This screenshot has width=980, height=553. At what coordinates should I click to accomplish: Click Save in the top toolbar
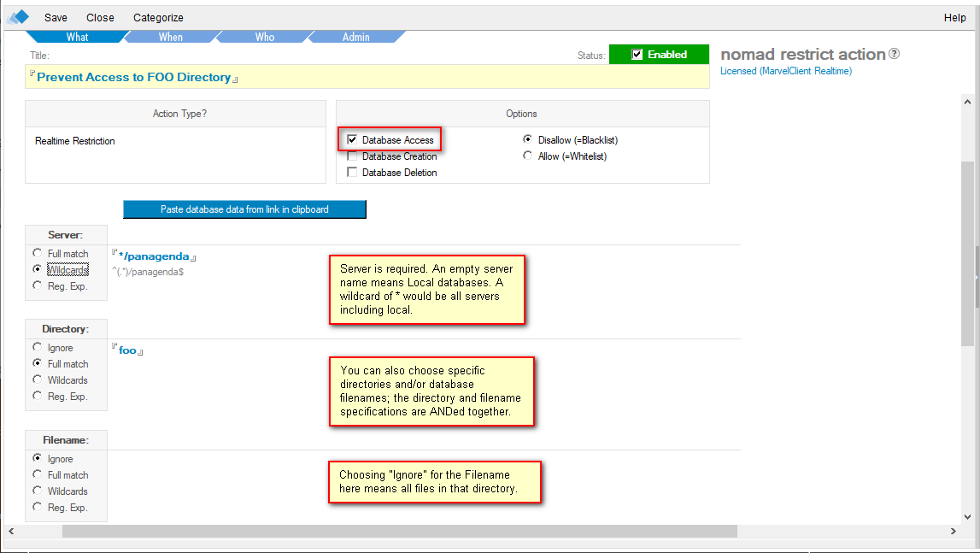click(56, 17)
